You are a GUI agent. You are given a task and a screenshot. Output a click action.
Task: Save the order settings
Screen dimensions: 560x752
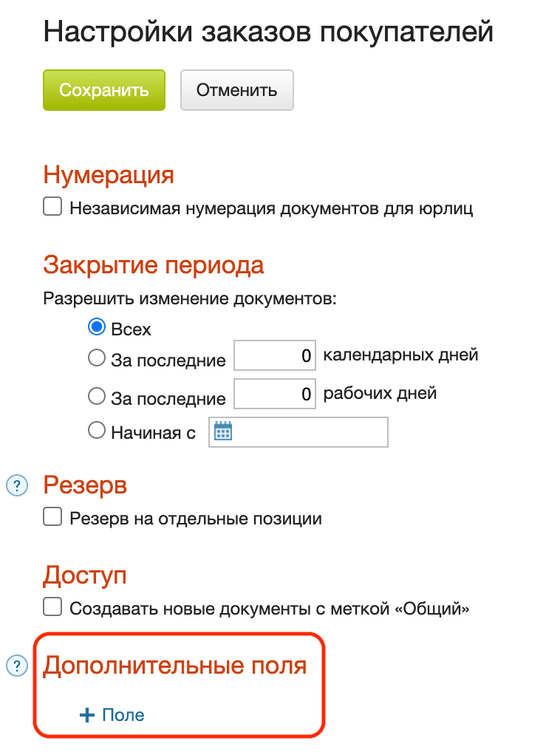point(103,89)
